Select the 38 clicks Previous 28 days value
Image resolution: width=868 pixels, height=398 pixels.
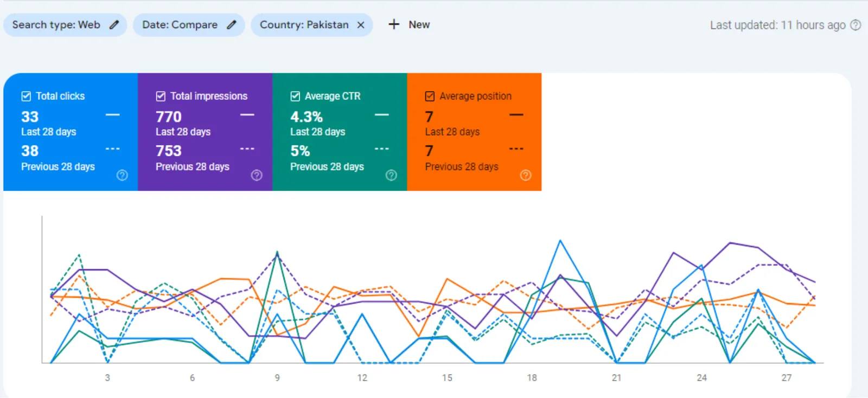(30, 151)
